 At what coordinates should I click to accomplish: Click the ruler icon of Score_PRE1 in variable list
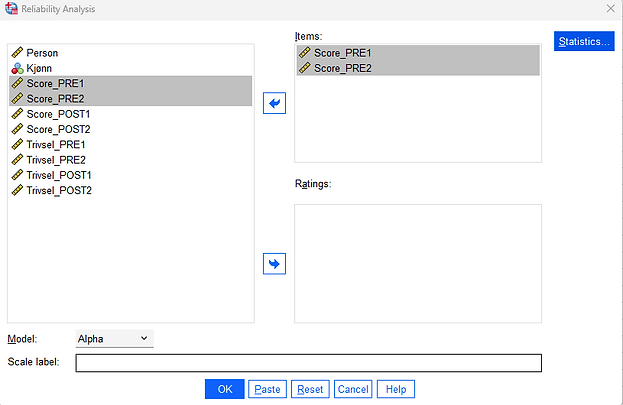pos(17,83)
